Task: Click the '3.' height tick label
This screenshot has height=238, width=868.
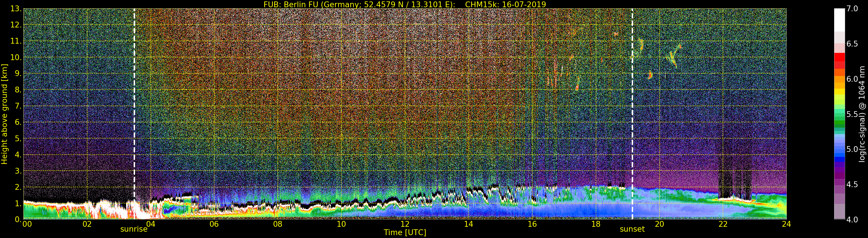Action: 18,171
